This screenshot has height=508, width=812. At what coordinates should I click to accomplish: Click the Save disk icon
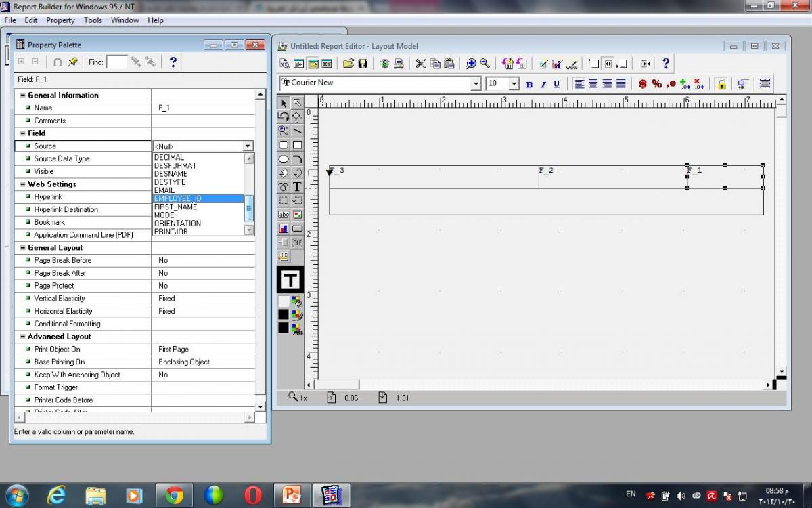[x=363, y=64]
